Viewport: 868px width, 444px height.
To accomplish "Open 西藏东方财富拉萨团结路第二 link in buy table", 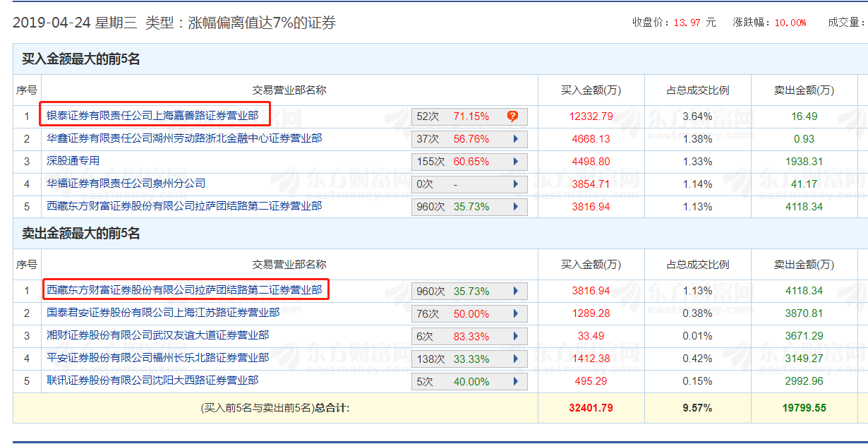I will click(184, 206).
